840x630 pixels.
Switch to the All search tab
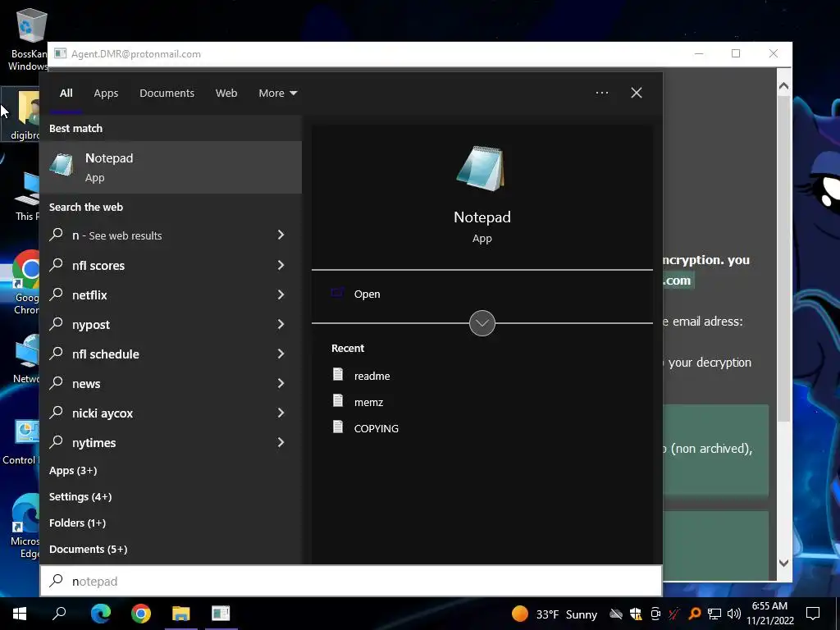[66, 94]
